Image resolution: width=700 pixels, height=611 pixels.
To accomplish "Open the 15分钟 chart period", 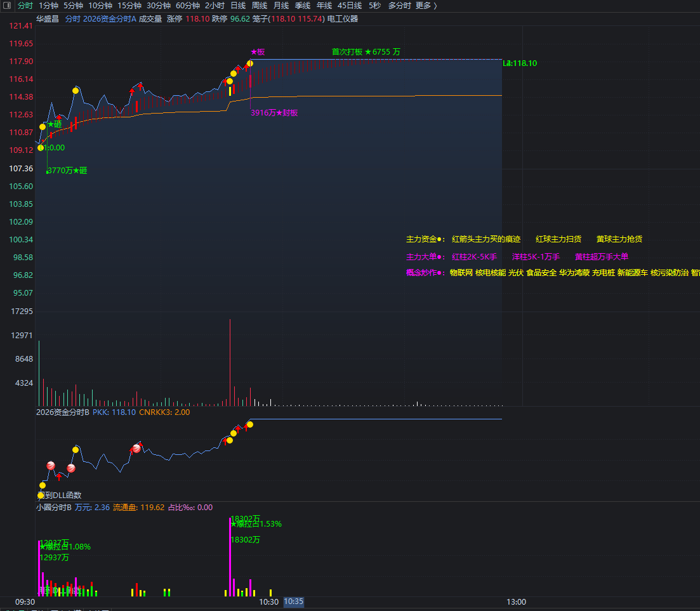I will tap(129, 6).
